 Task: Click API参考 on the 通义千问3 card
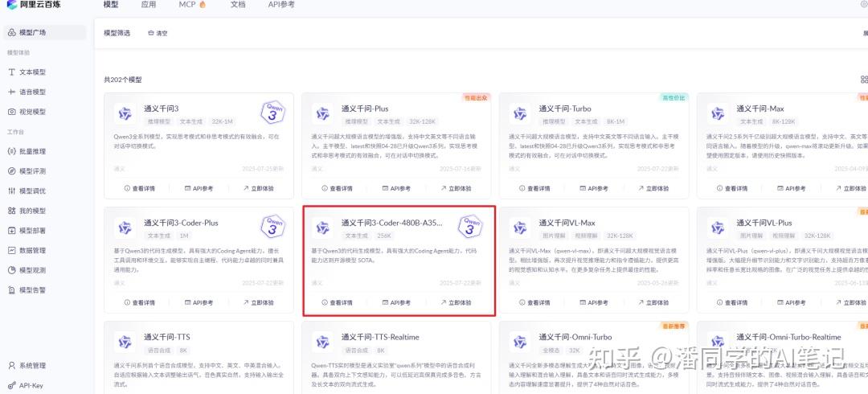(199, 188)
